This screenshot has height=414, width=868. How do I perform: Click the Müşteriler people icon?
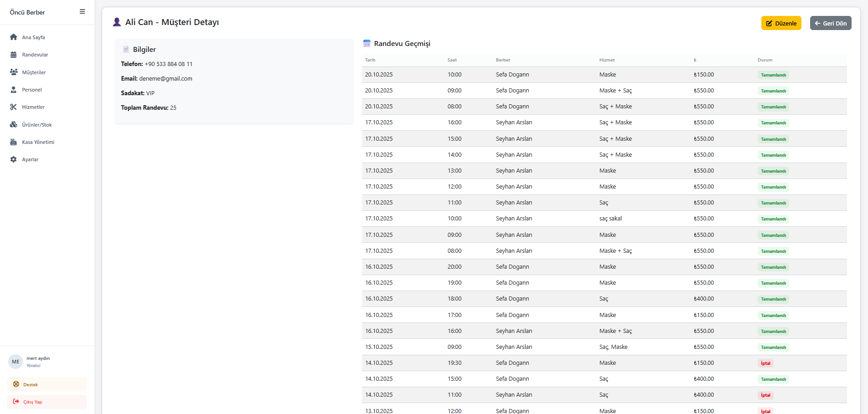[14, 72]
